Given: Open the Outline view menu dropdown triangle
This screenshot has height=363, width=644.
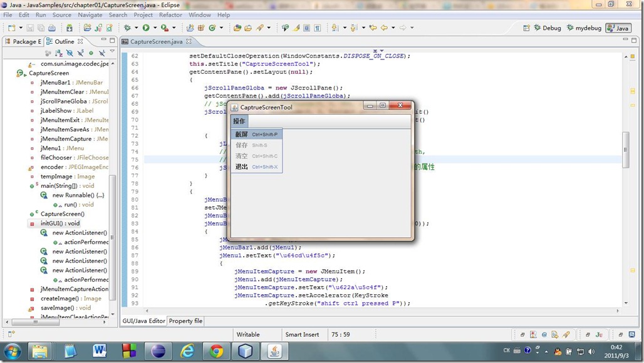Looking at the screenshot, I should [x=112, y=53].
